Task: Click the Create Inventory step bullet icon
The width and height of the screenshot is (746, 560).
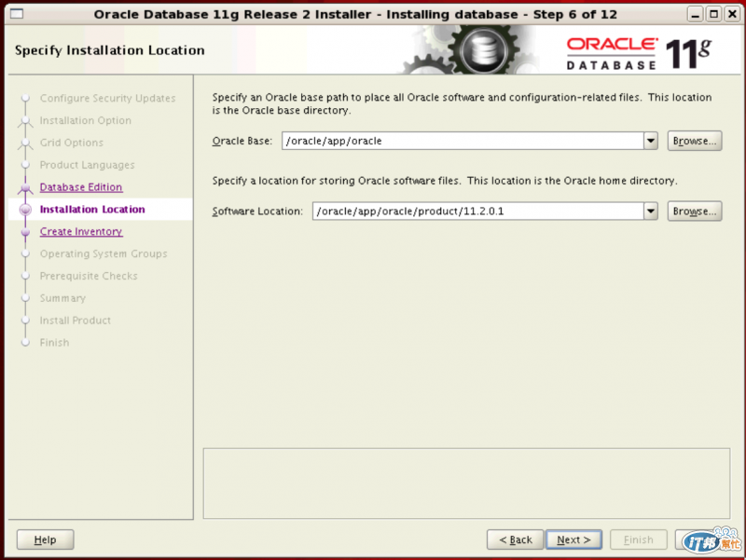Action: click(x=26, y=232)
